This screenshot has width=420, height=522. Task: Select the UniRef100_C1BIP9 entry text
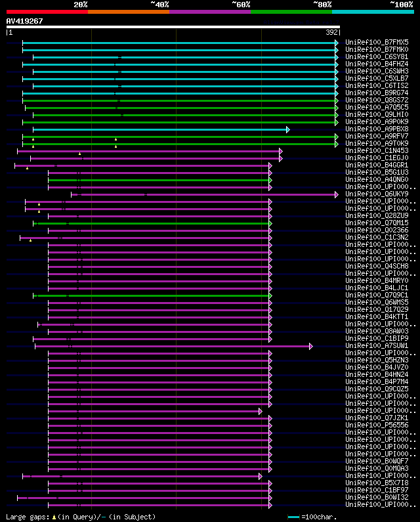coord(377,339)
